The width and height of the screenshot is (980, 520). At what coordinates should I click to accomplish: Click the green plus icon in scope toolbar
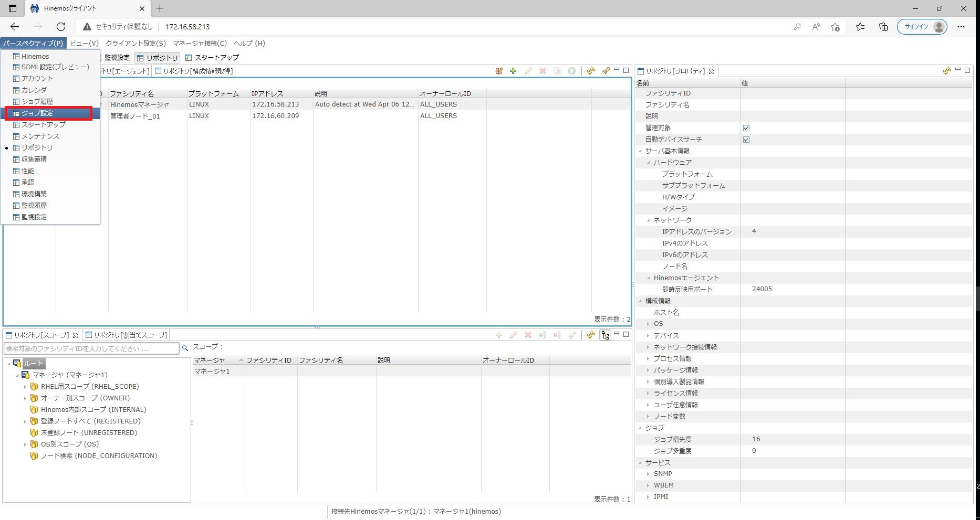(499, 335)
